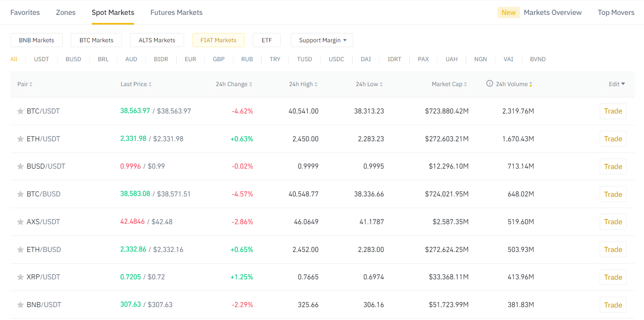
Task: Click the AXS/USDT last price 42.4846
Action: (132, 221)
